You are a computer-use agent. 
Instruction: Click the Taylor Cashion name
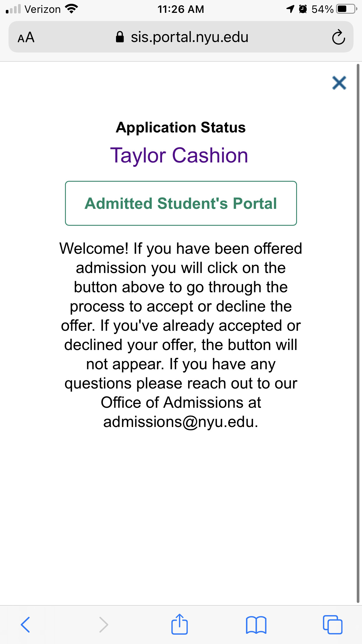(x=179, y=155)
